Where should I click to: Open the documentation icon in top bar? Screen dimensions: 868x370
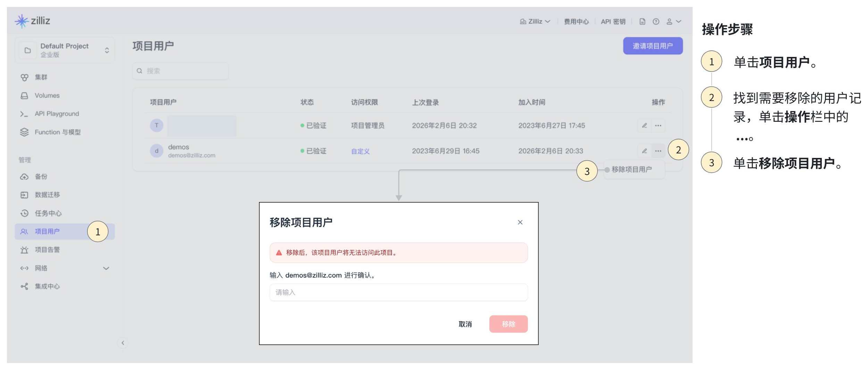[x=642, y=22]
